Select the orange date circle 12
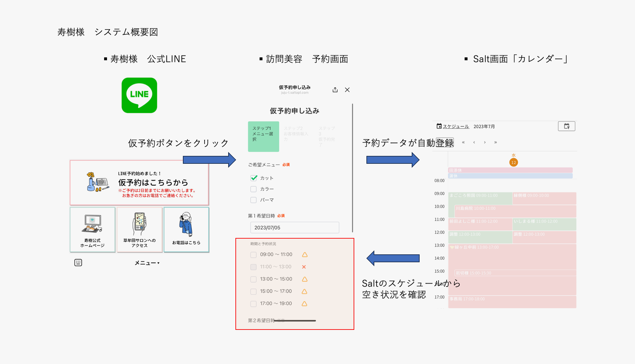Viewport: 635px width, 364px height. pos(514,162)
